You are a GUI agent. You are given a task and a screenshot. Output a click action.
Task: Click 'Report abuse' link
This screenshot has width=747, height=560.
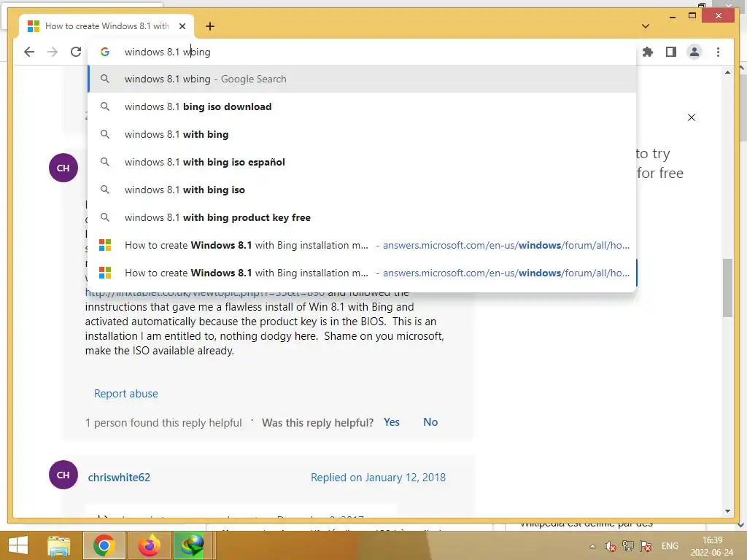[x=125, y=394]
